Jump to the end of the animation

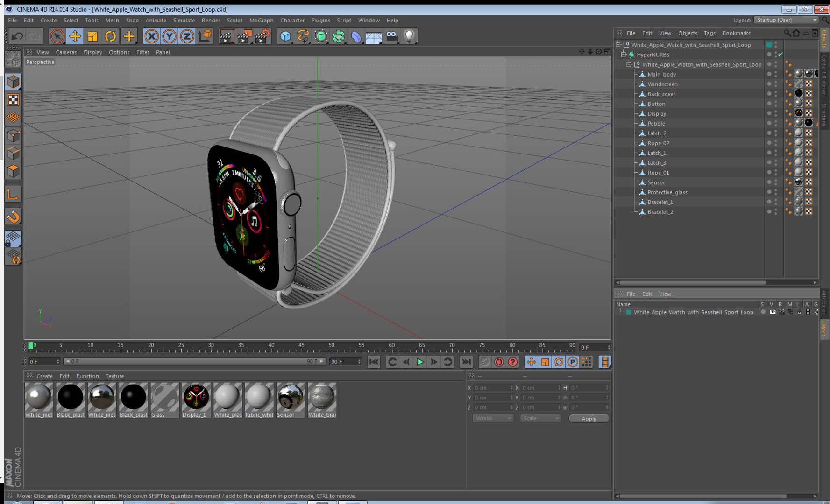click(x=466, y=362)
